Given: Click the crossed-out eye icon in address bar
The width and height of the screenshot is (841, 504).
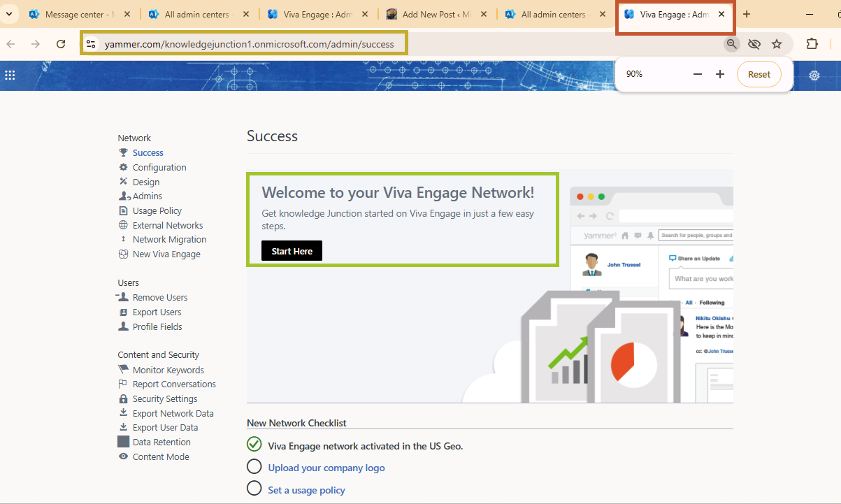Looking at the screenshot, I should point(754,44).
